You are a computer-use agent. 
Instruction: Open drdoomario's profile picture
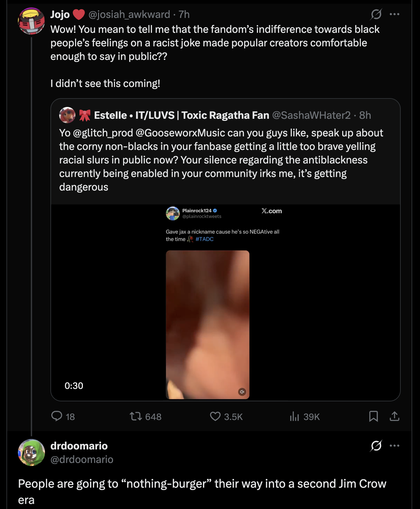pyautogui.click(x=31, y=452)
